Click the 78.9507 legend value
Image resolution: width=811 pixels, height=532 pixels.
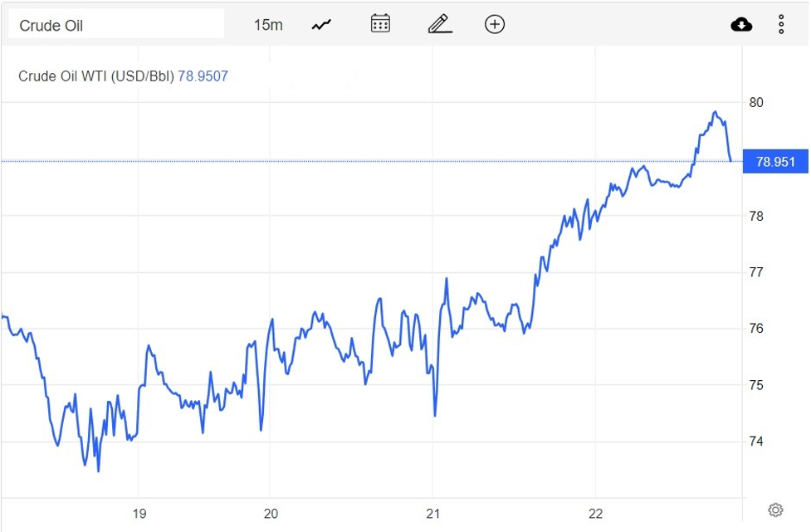coord(203,76)
